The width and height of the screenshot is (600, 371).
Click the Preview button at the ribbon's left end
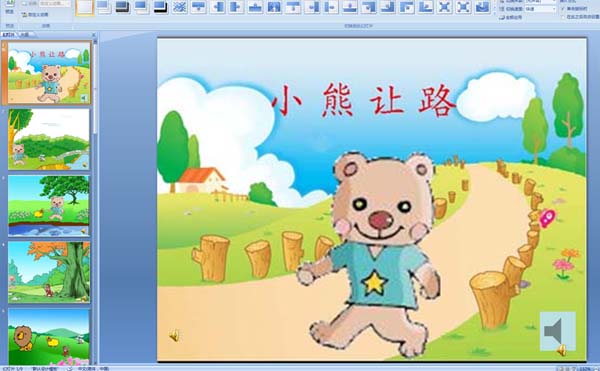[10, 7]
